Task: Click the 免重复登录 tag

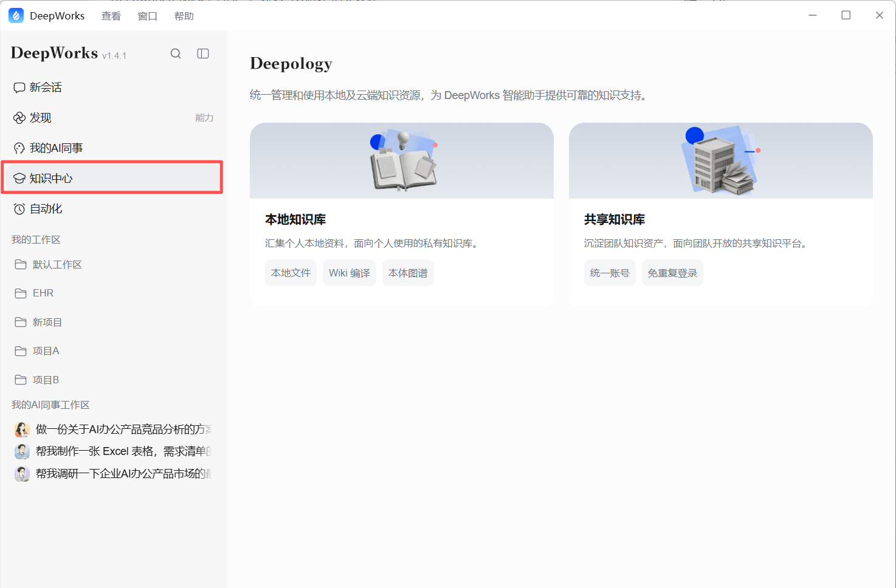Action: click(672, 273)
